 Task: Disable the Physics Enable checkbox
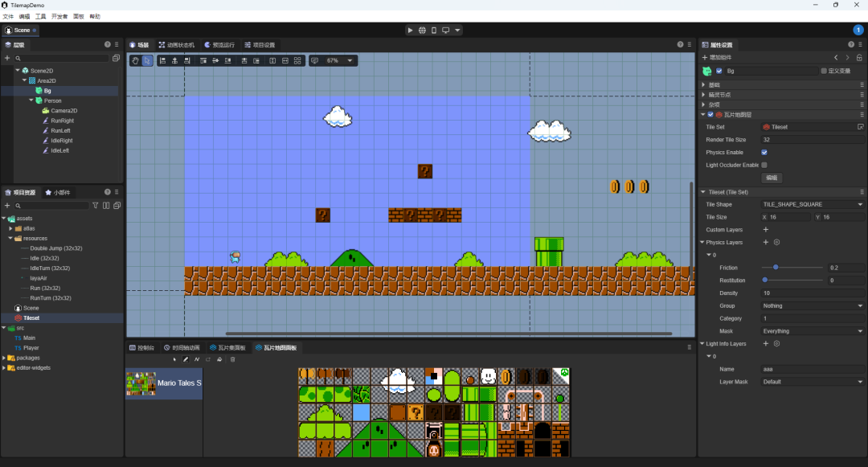[764, 152]
